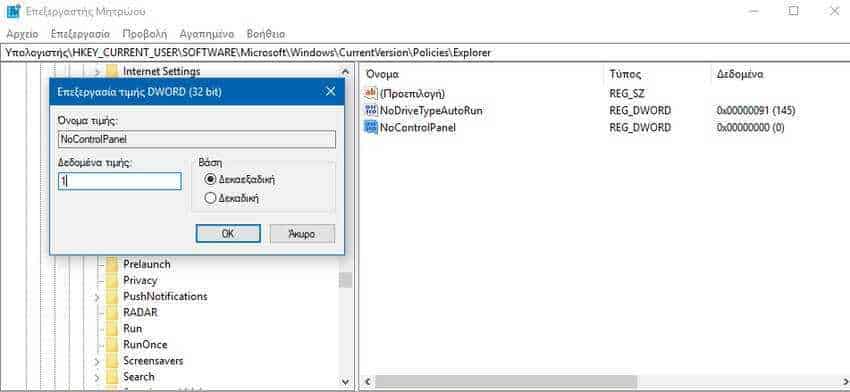Open the Προβολή menu

(145, 34)
